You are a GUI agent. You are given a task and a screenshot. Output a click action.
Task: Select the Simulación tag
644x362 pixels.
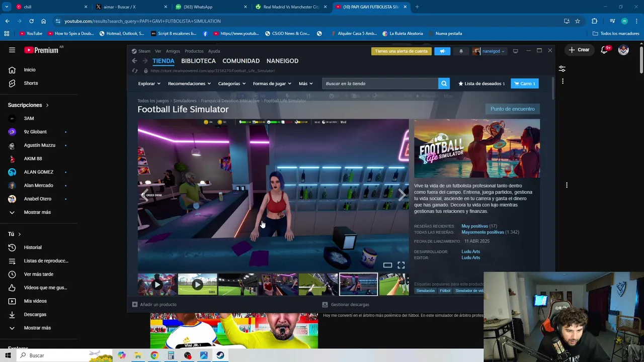(425, 291)
